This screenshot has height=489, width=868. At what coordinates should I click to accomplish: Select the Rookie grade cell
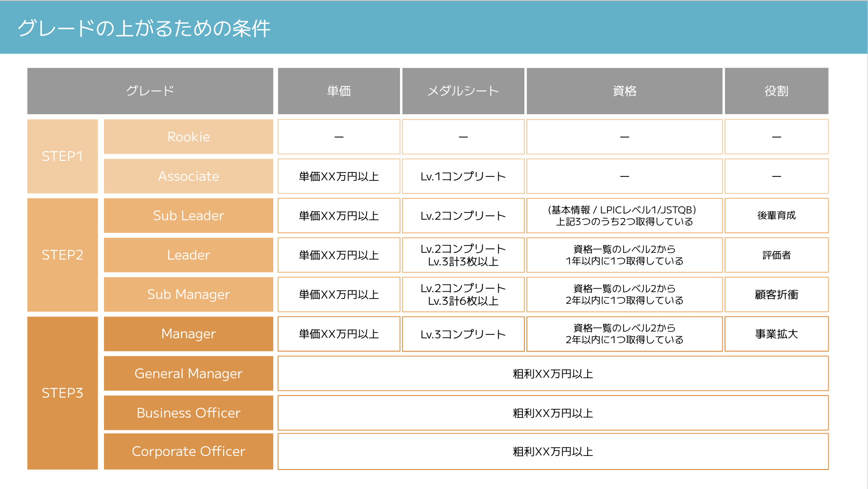[189, 137]
